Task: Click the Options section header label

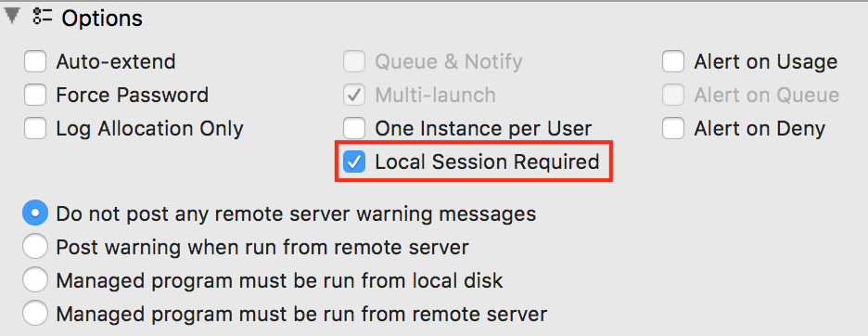Action: point(102,19)
